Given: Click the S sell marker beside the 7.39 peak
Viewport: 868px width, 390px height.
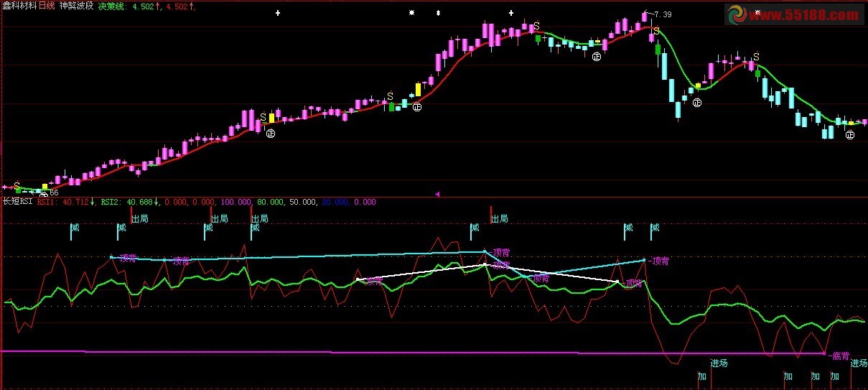Looking at the screenshot, I should coord(656,31).
